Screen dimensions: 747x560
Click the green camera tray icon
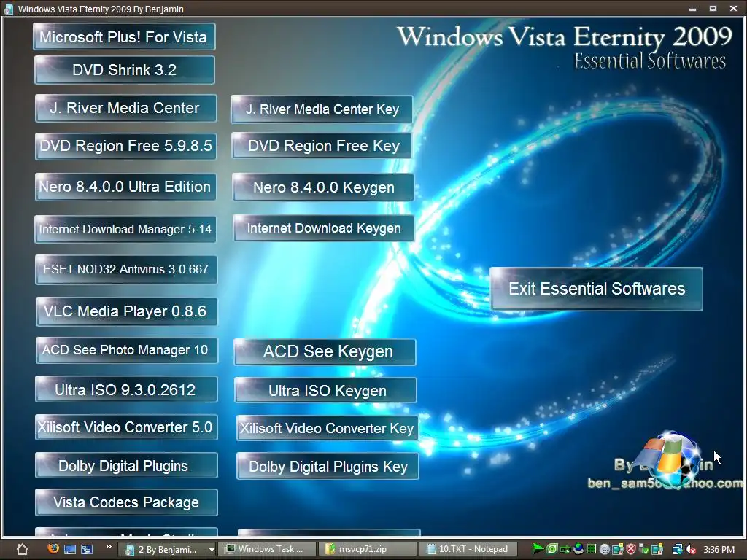click(565, 550)
